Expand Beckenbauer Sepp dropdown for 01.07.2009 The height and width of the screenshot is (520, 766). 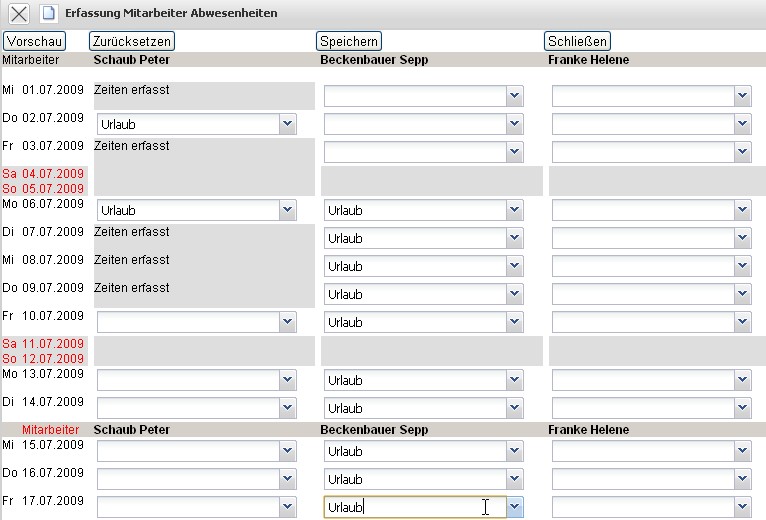(x=514, y=96)
